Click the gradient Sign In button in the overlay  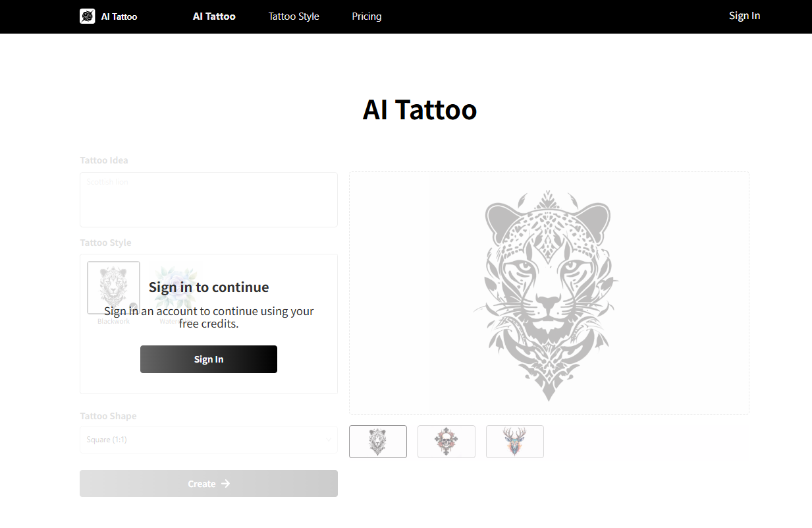pyautogui.click(x=209, y=359)
